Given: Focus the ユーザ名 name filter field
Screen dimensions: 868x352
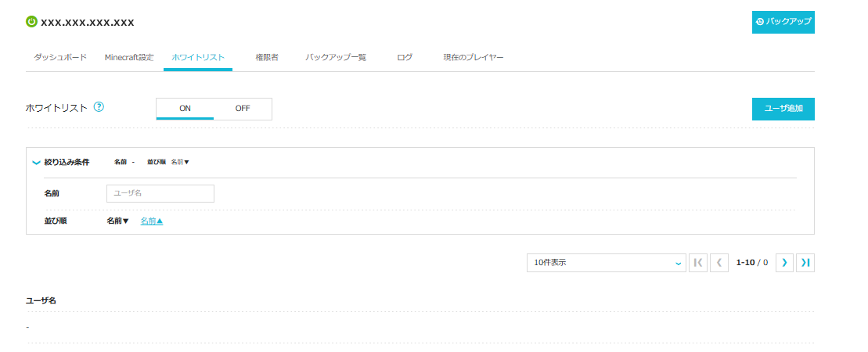Looking at the screenshot, I should (160, 193).
